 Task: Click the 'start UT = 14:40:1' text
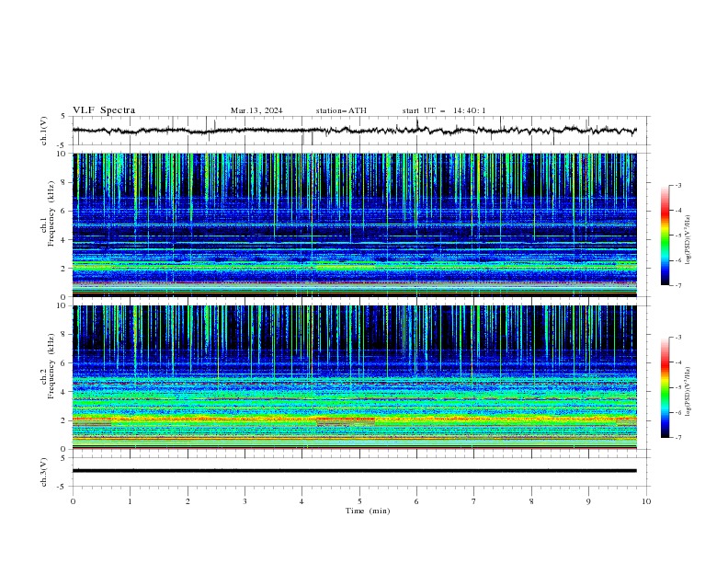(x=444, y=110)
